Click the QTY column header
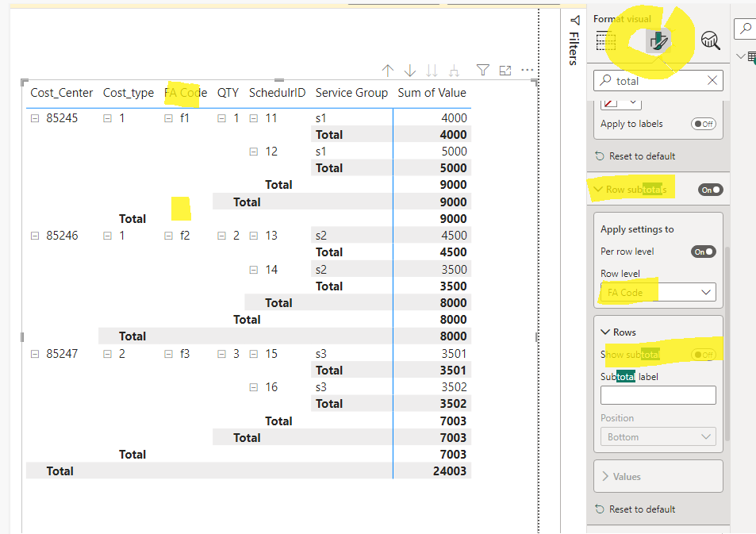The height and width of the screenshot is (534, 756). [x=228, y=93]
